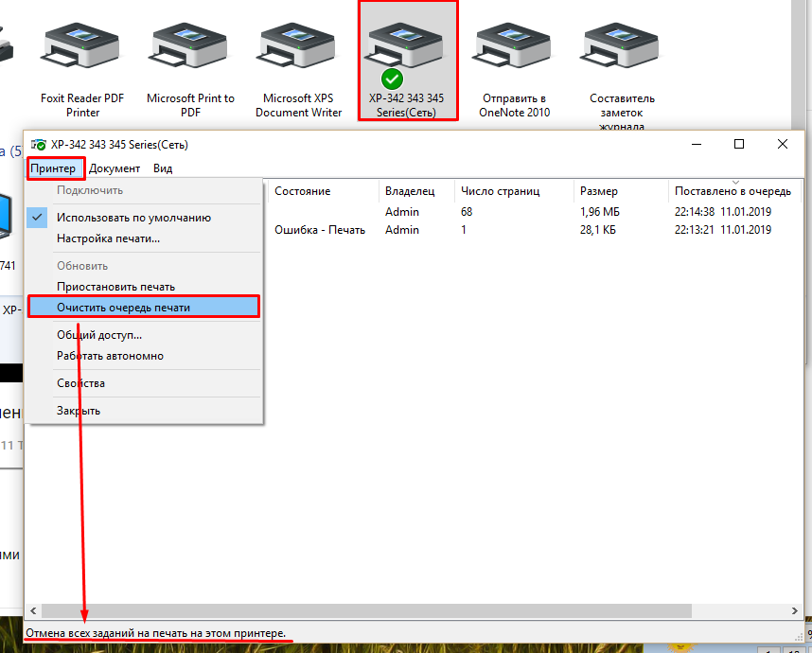
Task: Choose Свойства menu entry
Action: click(x=144, y=383)
